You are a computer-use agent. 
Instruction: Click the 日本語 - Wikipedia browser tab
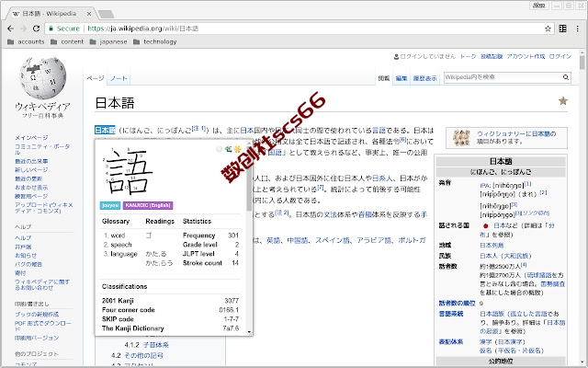[51, 14]
